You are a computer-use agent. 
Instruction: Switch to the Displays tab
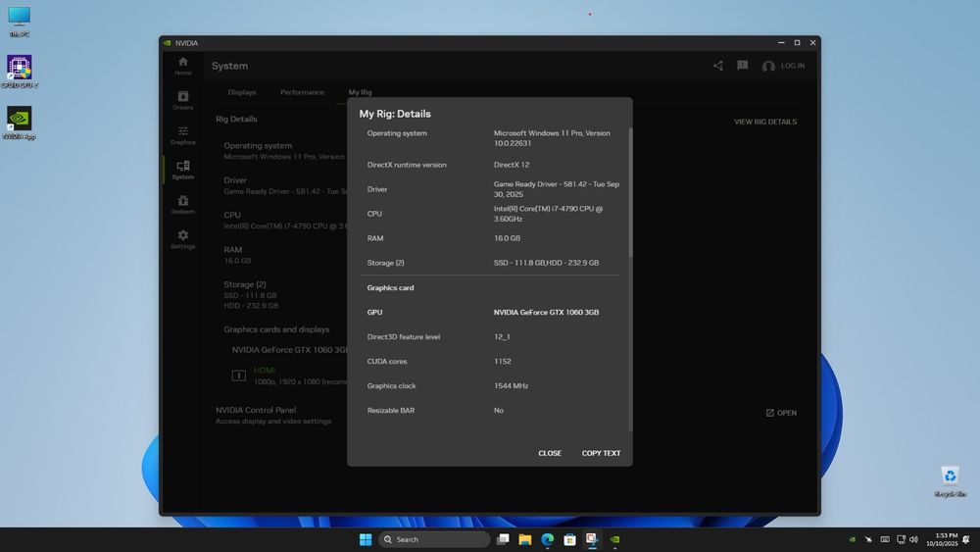coord(242,92)
